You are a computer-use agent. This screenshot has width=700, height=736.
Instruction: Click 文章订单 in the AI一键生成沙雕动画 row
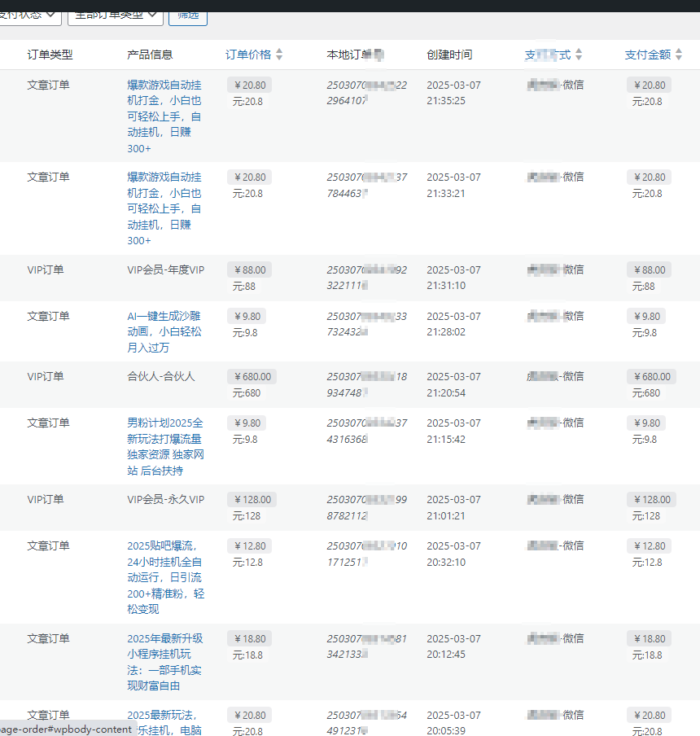point(48,317)
